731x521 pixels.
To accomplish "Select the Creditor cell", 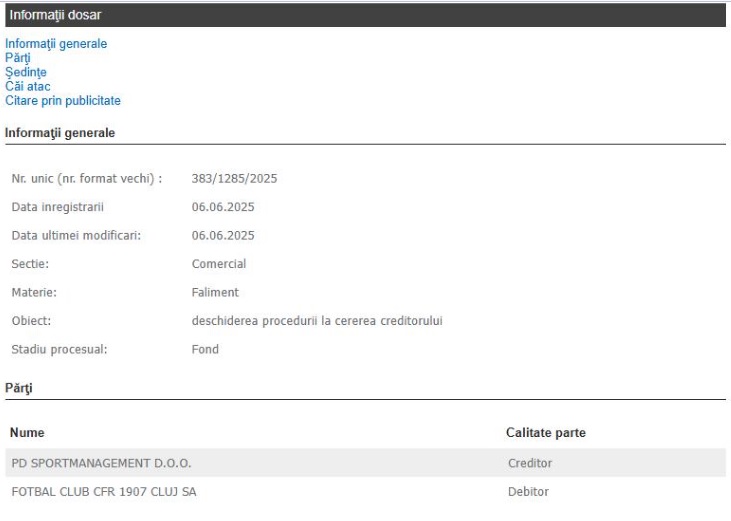I will (530, 463).
